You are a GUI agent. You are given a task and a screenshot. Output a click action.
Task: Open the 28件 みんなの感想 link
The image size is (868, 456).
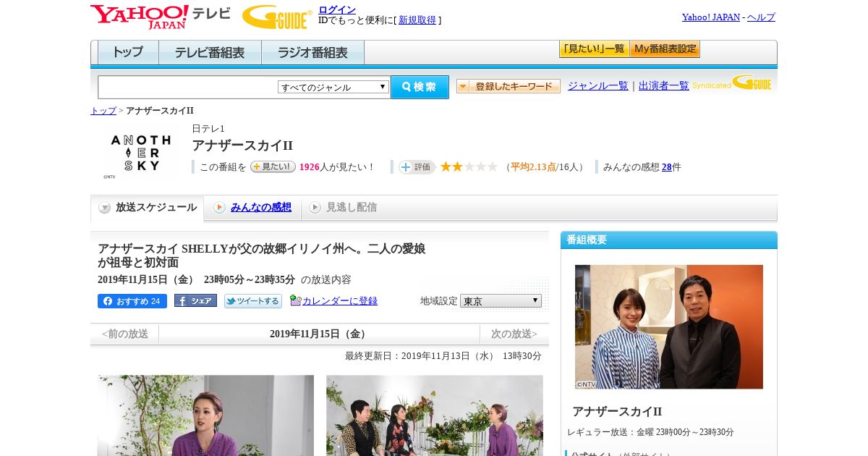pyautogui.click(x=666, y=167)
